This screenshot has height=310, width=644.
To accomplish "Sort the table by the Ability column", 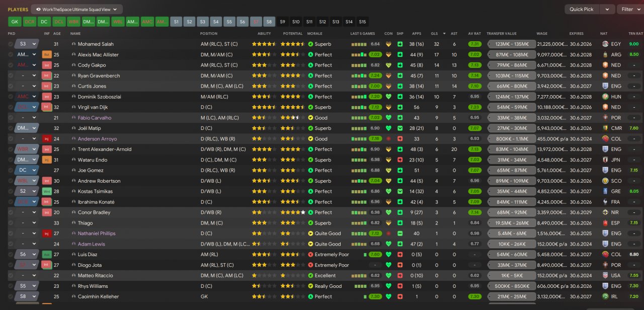I will pyautogui.click(x=264, y=34).
